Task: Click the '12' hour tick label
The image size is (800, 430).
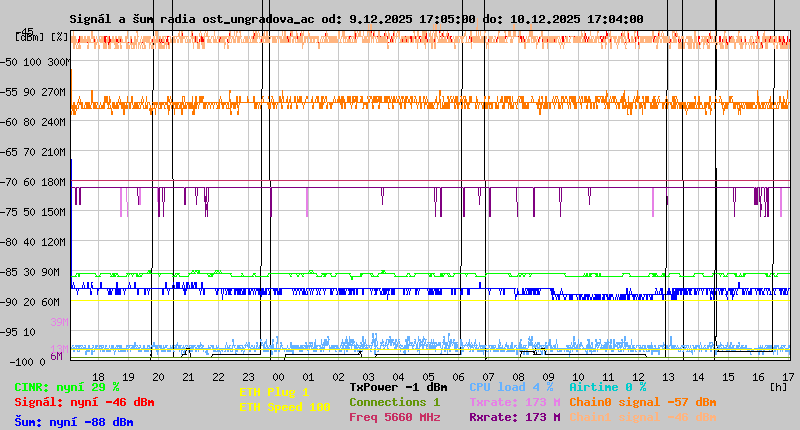Action: (x=638, y=377)
